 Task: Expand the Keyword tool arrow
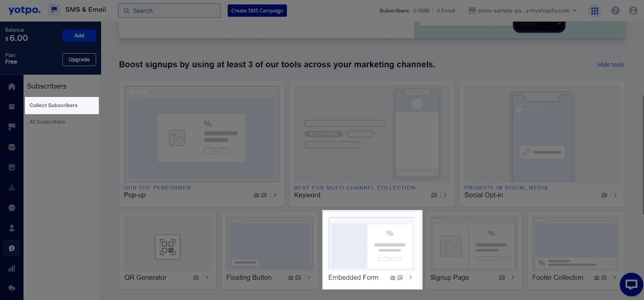445,195
